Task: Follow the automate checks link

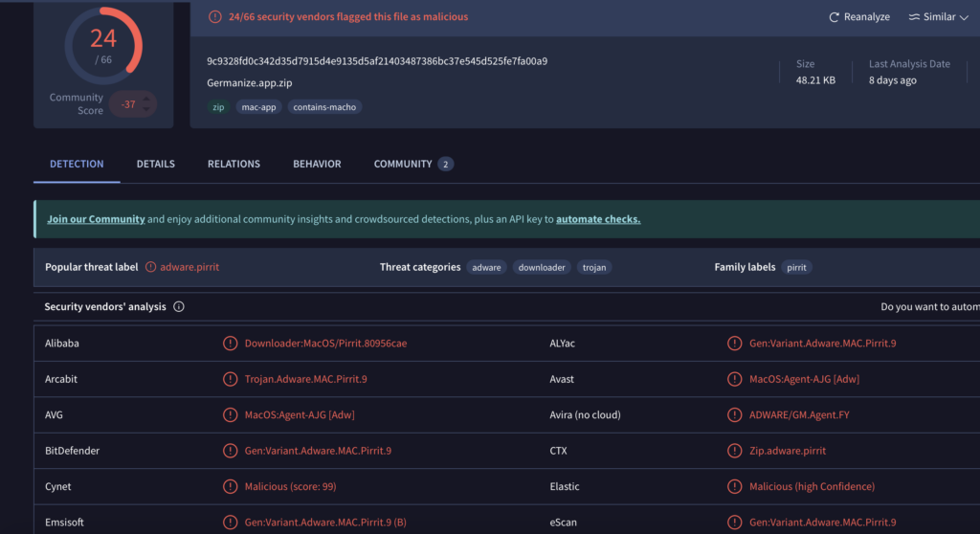Action: click(598, 219)
